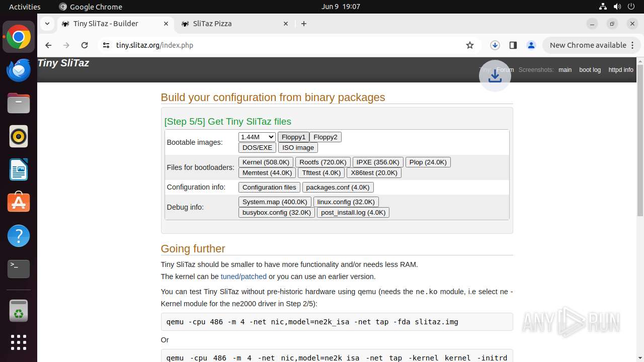This screenshot has width=644, height=362.
Task: Toggle the Chrome side panel
Action: (x=513, y=45)
